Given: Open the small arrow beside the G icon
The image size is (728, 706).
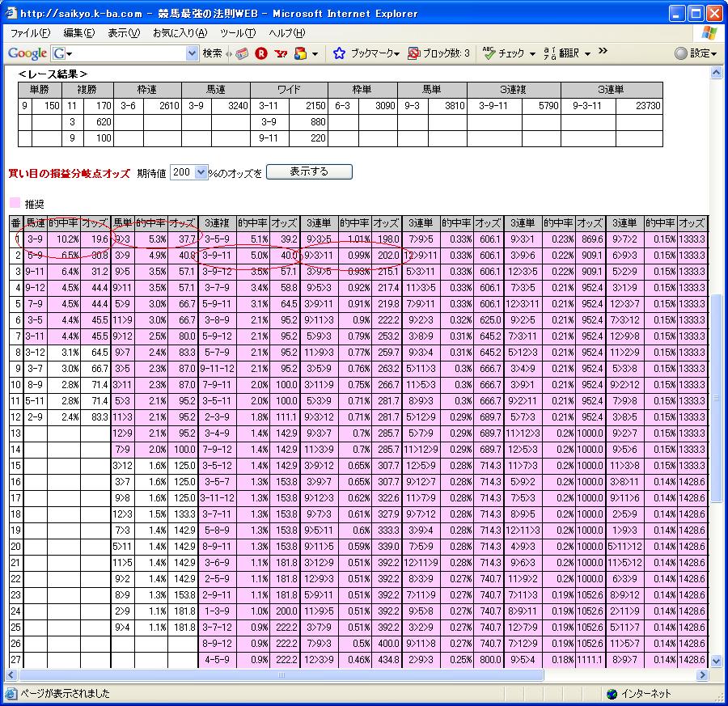Looking at the screenshot, I should click(70, 54).
